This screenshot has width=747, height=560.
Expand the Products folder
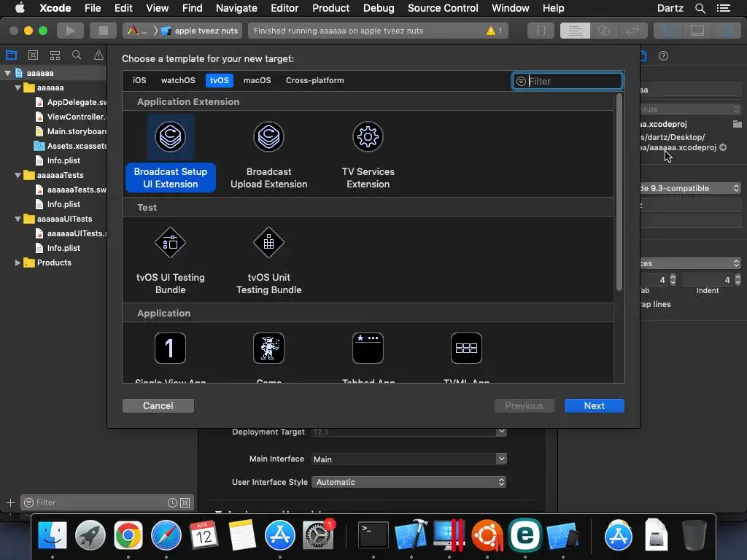click(18, 262)
